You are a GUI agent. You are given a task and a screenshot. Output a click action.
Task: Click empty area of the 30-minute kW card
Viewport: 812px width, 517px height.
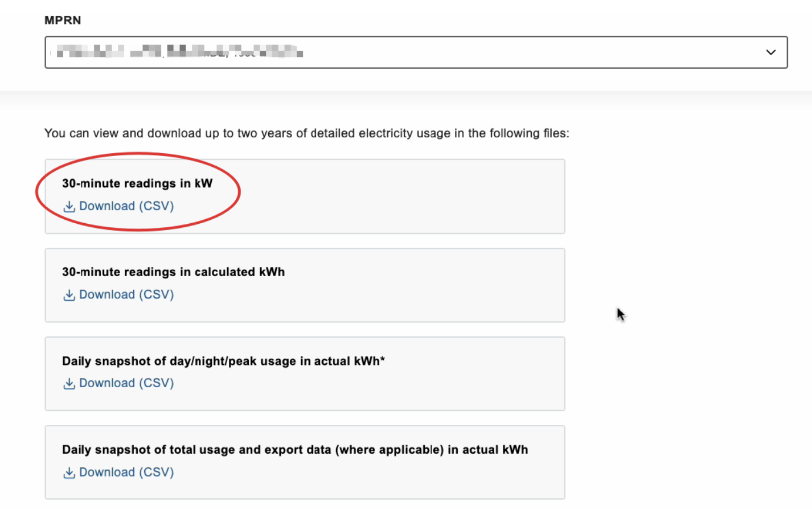pyautogui.click(x=399, y=197)
